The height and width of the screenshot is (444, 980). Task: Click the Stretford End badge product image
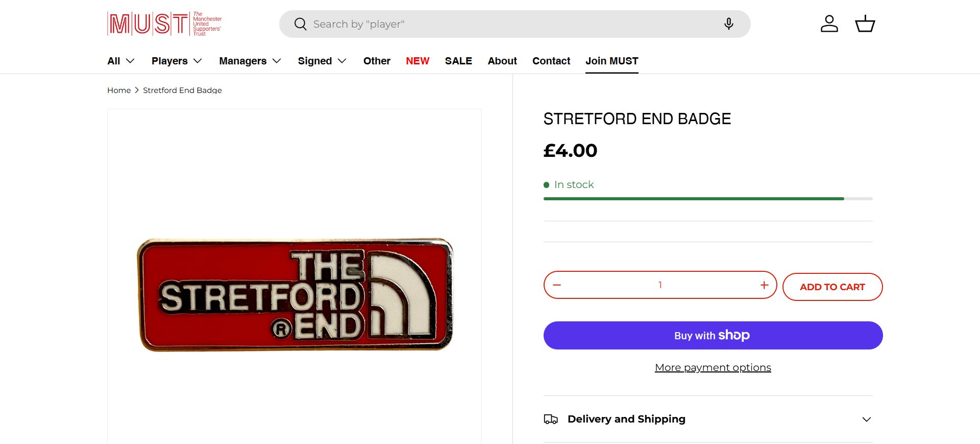[x=295, y=295]
